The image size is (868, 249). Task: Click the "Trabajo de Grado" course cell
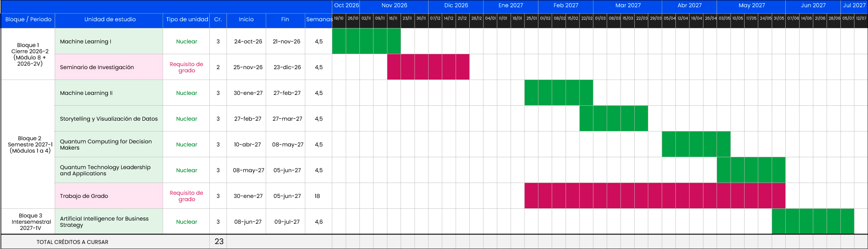(x=109, y=196)
